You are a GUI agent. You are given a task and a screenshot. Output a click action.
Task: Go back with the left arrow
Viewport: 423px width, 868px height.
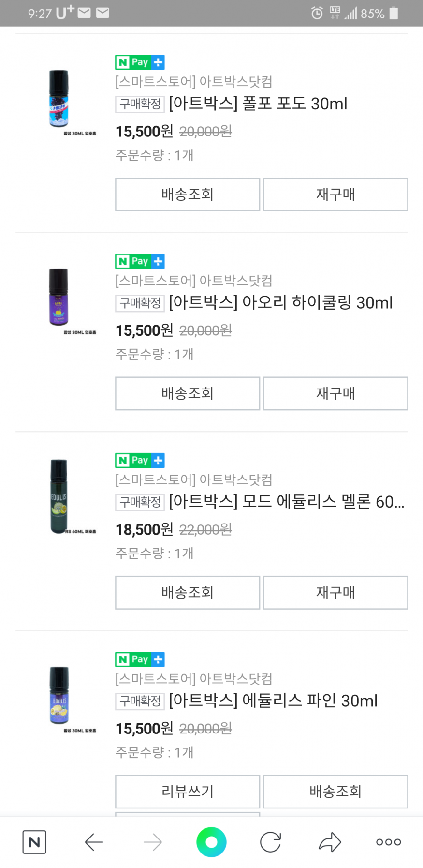tap(94, 842)
